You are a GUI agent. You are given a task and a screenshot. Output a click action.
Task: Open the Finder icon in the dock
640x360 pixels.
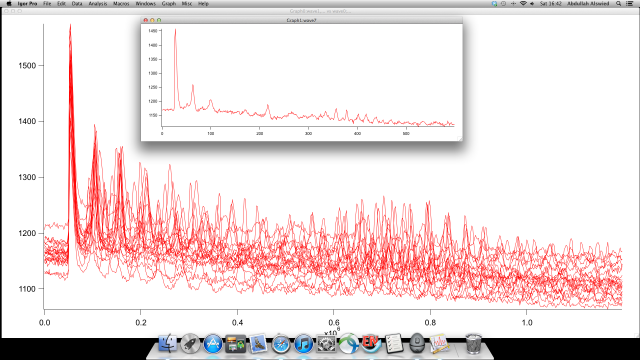tap(167, 344)
